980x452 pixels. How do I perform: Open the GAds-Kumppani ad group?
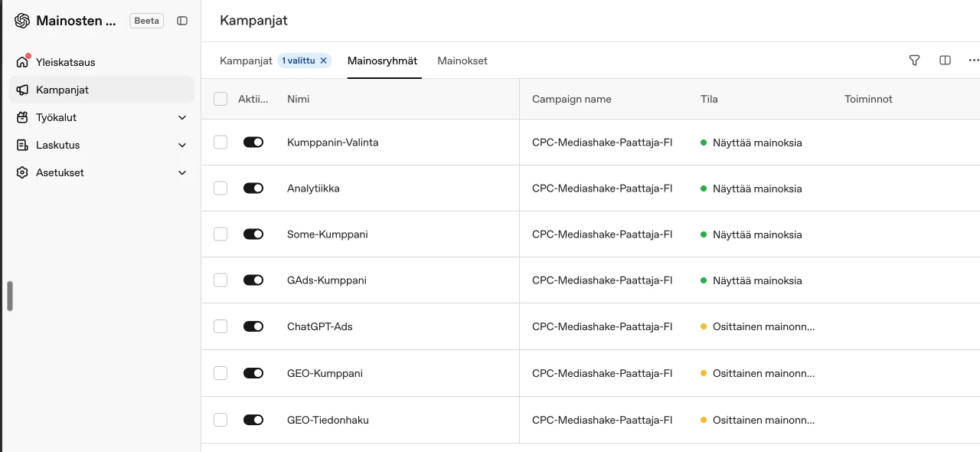327,280
